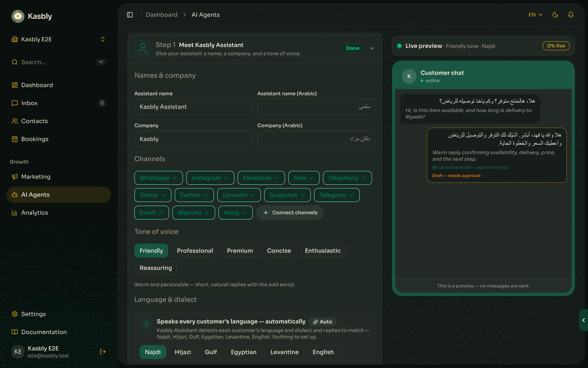Click the Dashboard grid icon in sidebar
This screenshot has height=368, width=588.
point(14,85)
